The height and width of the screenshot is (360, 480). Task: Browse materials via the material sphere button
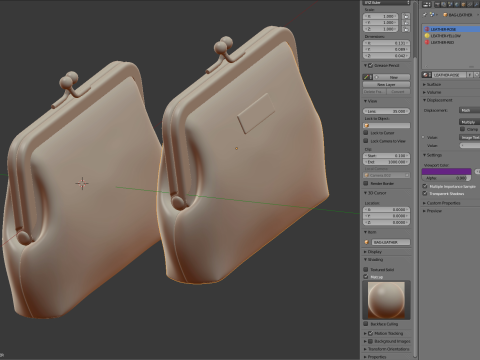click(427, 75)
